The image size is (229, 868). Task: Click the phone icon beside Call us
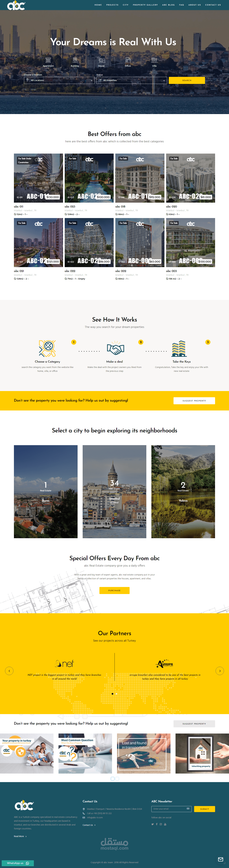(84, 813)
